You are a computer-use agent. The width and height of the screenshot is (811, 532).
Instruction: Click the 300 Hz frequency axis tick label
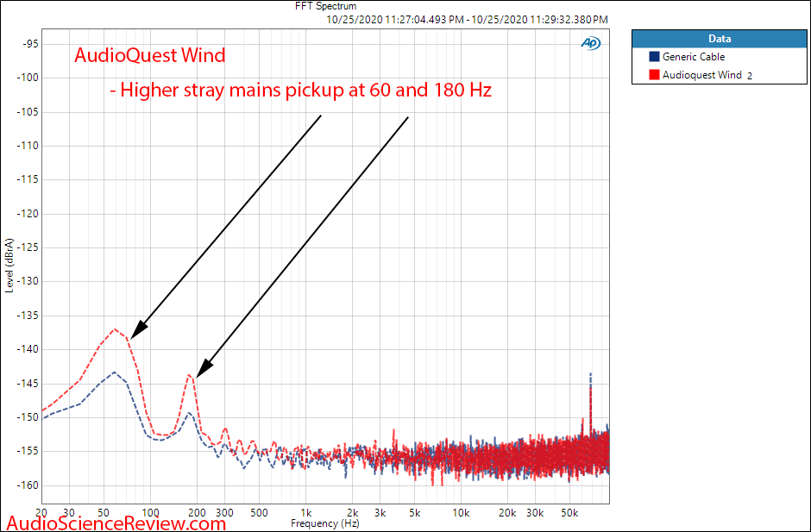coord(224,513)
